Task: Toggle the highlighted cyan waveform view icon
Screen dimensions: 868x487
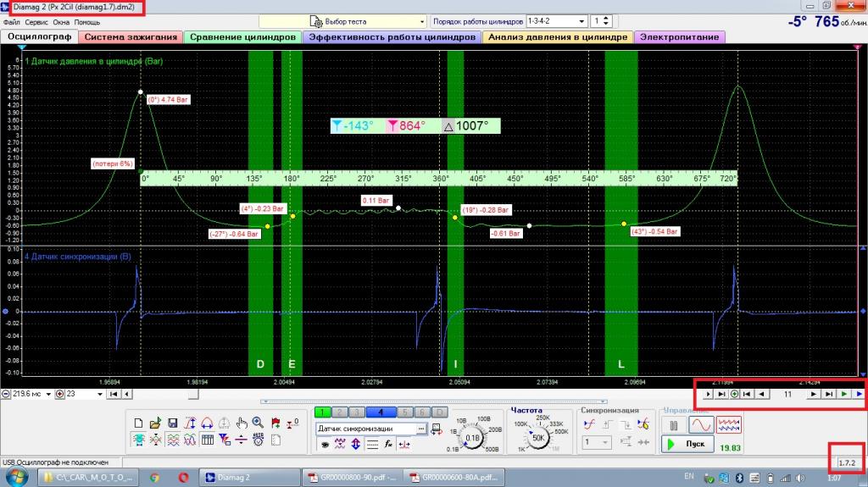Action: coord(138,440)
